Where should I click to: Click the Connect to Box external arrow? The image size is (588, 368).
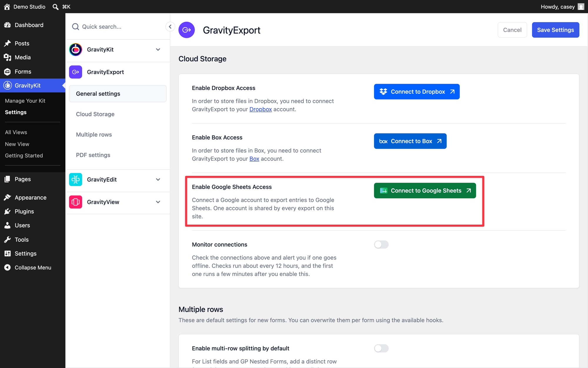[x=439, y=141]
